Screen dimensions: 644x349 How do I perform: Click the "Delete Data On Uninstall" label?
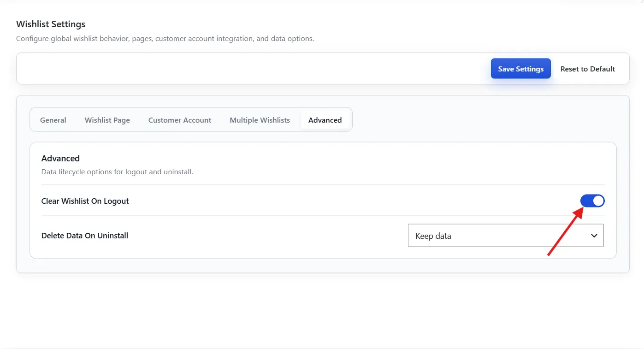coord(85,236)
